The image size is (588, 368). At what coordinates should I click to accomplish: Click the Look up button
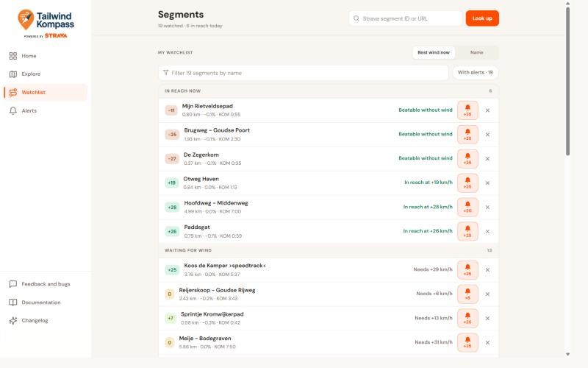click(x=482, y=18)
